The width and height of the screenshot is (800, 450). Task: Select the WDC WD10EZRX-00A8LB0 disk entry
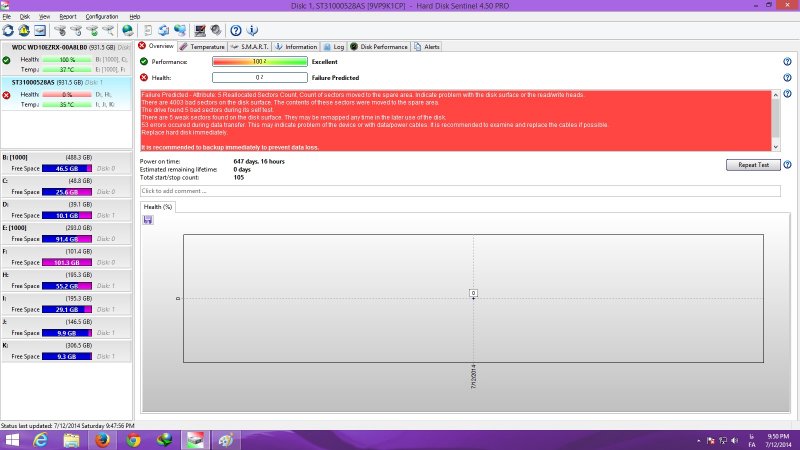coord(66,58)
